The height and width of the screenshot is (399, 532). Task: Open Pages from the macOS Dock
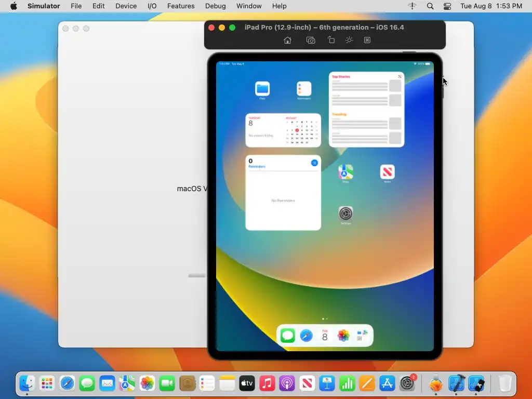click(x=367, y=384)
